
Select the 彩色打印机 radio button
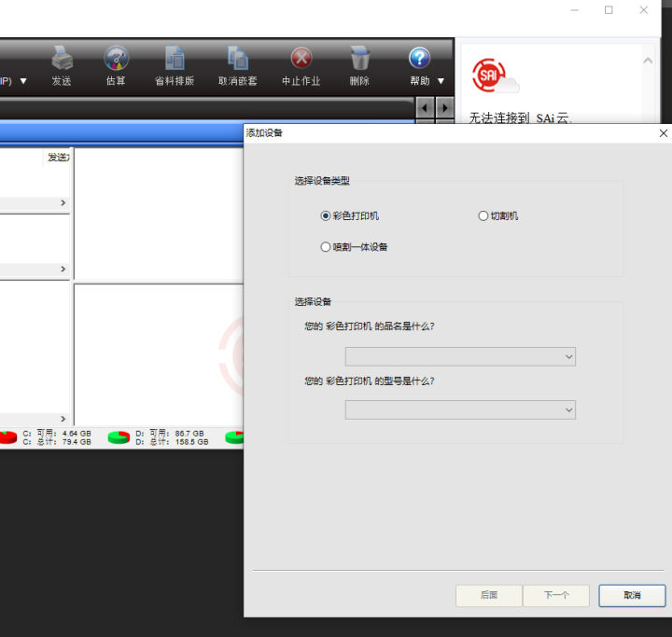326,215
